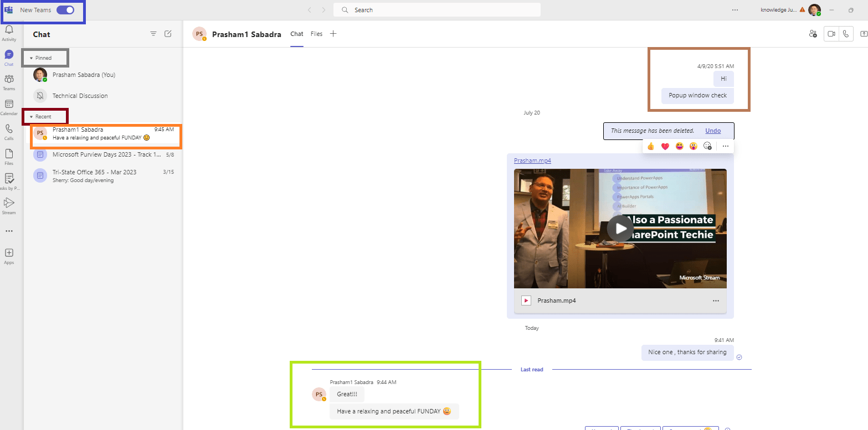Image resolution: width=868 pixels, height=430 pixels.
Task: Start a new chat with compose icon
Action: click(168, 34)
